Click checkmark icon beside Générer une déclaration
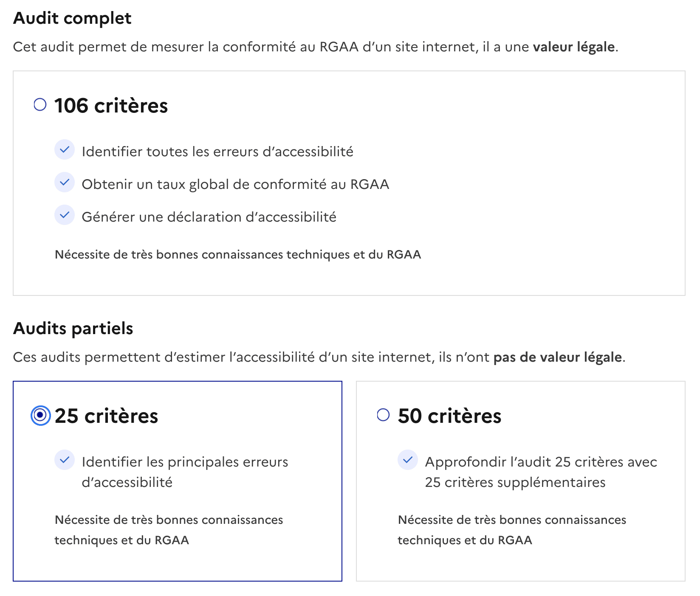700x596 pixels. (65, 215)
